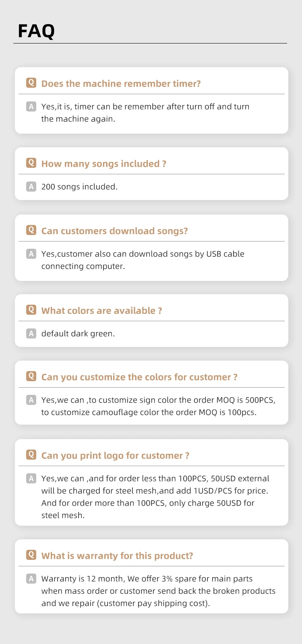
Task: Click the Q icon beside the warranty question
Action: click(x=31, y=555)
